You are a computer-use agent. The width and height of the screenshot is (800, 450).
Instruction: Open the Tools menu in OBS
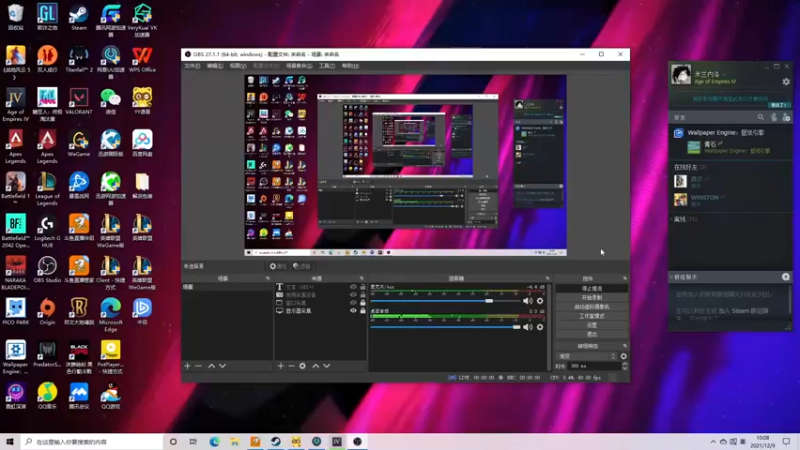click(x=327, y=66)
